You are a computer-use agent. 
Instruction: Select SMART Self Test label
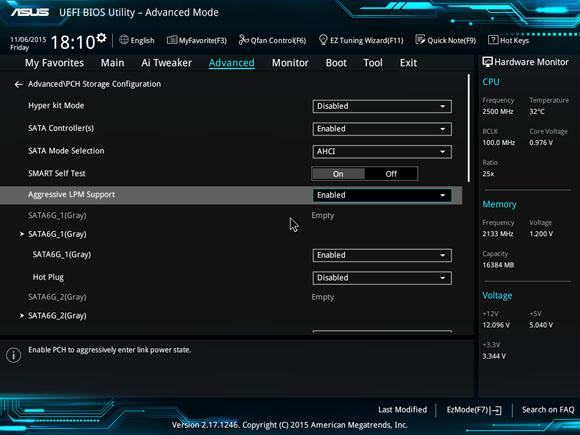57,173
